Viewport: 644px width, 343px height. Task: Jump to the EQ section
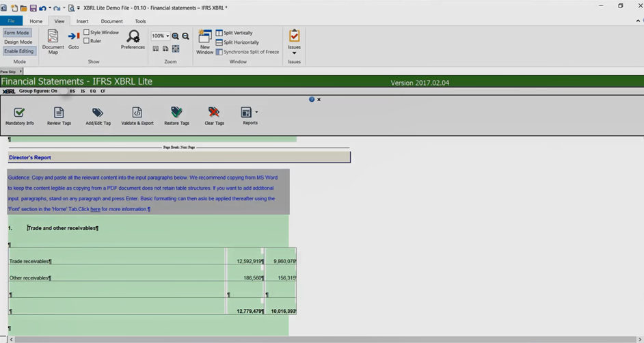[93, 91]
